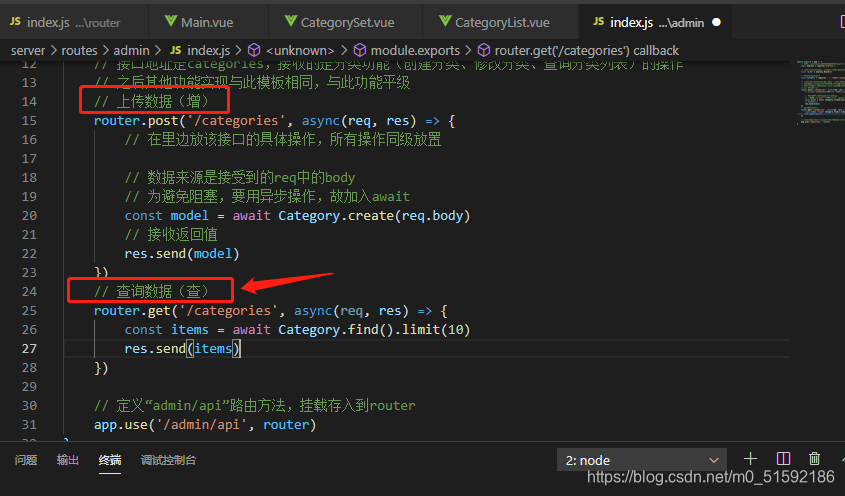Open the '2: node' terminal dropdown
Image resolution: width=845 pixels, height=496 pixels.
tap(642, 460)
